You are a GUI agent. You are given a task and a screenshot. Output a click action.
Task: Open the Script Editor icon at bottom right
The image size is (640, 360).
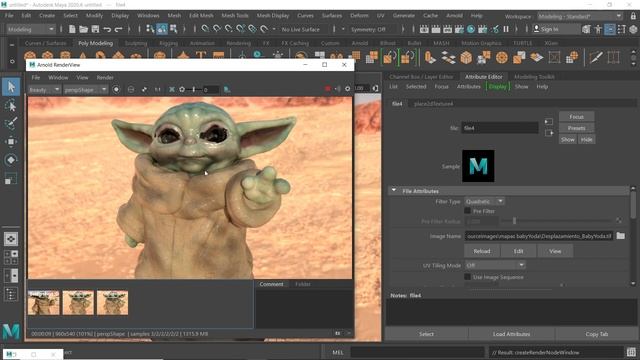click(x=631, y=352)
